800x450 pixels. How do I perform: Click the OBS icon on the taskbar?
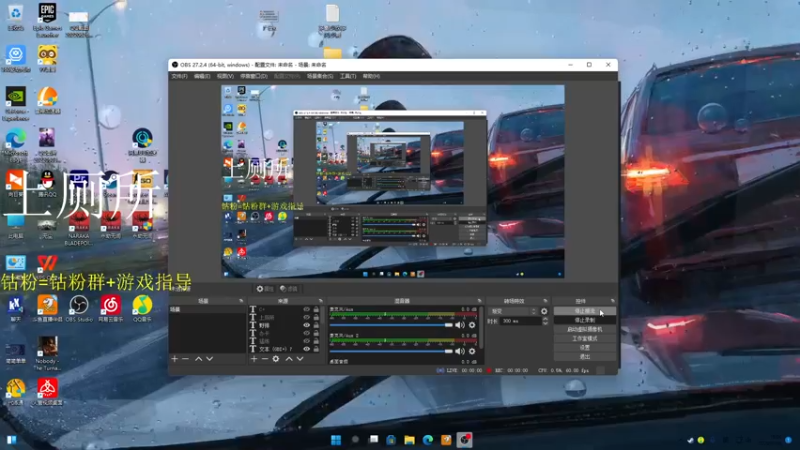[464, 440]
